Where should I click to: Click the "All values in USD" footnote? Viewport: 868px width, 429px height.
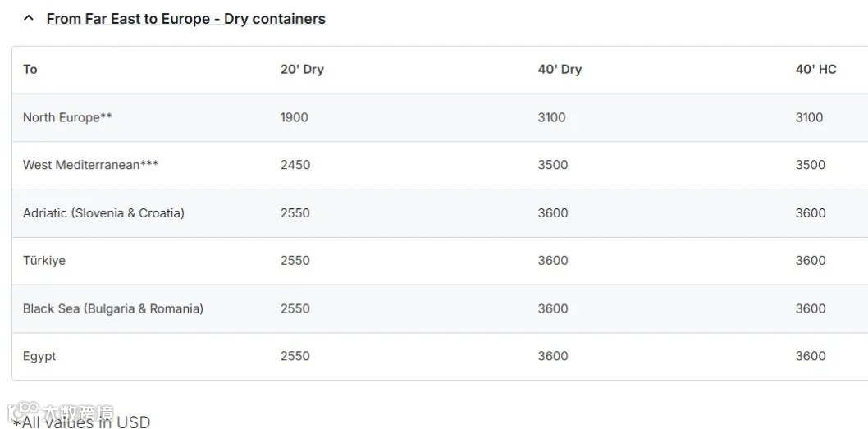[82, 422]
